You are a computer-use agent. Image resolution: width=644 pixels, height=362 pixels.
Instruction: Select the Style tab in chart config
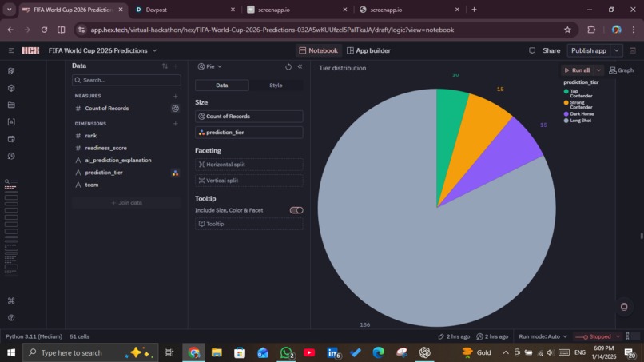pyautogui.click(x=276, y=86)
